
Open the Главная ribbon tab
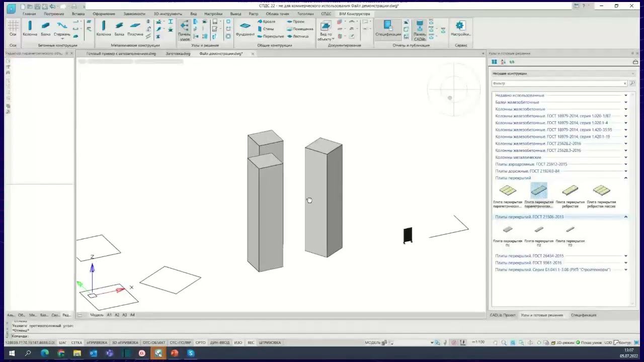click(29, 14)
